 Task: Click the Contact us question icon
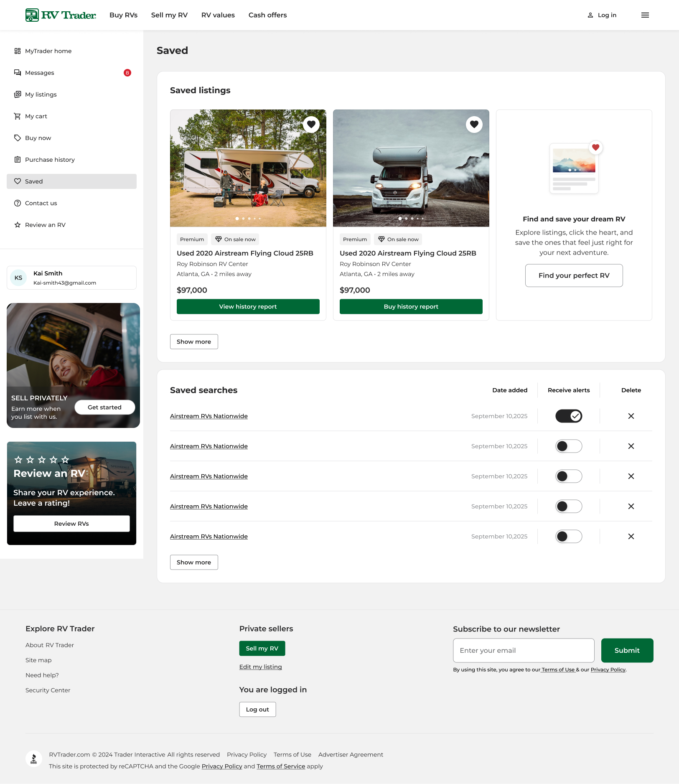point(18,203)
